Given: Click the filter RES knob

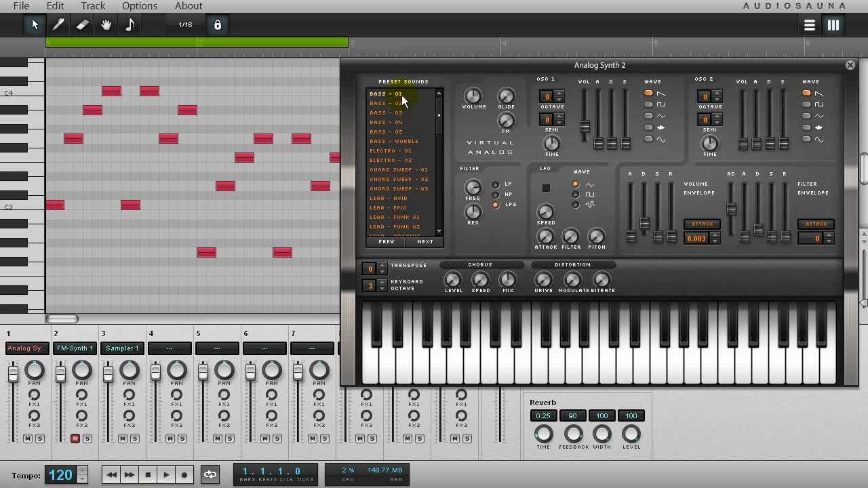Looking at the screenshot, I should point(473,212).
